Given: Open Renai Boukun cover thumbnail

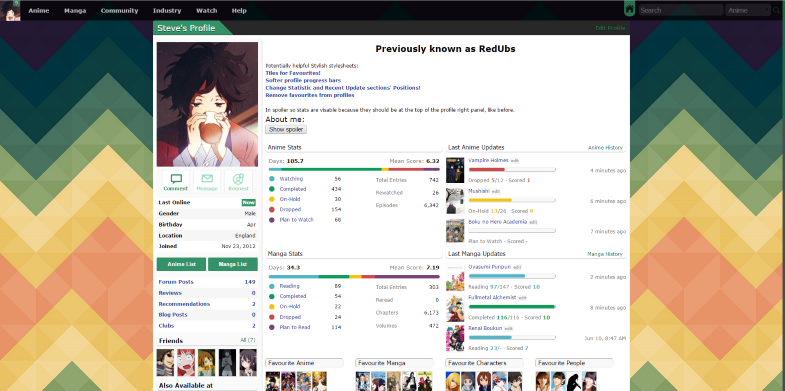Looking at the screenshot, I should pyautogui.click(x=455, y=338).
